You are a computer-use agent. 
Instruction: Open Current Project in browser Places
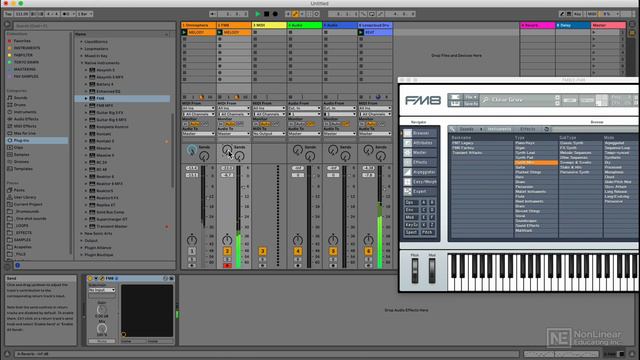pos(28,204)
